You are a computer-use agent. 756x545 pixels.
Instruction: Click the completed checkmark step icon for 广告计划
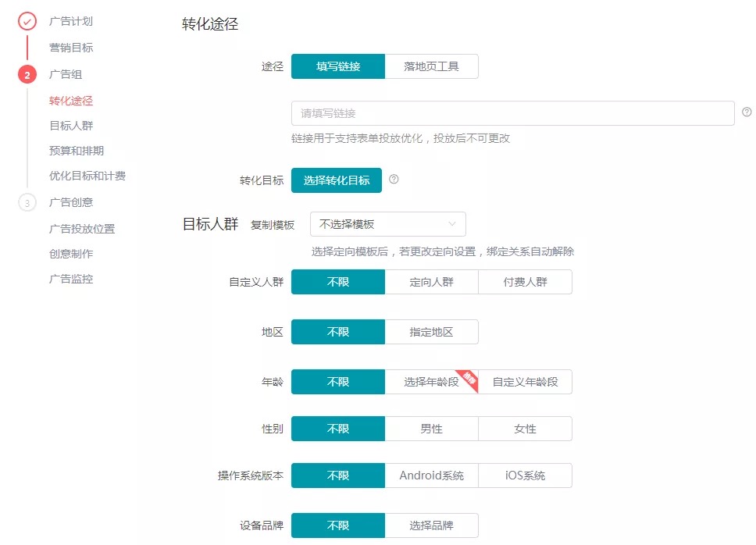(27, 21)
